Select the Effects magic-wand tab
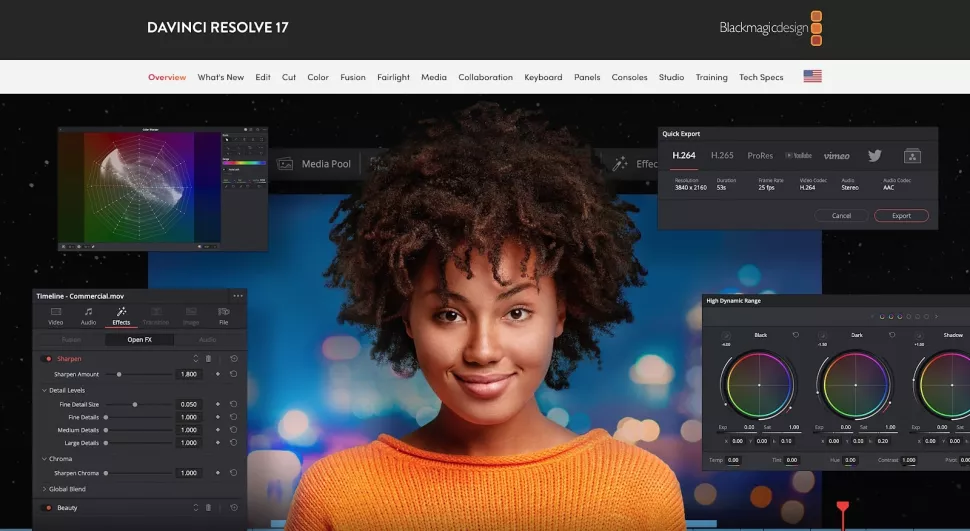970x531 pixels. pyautogui.click(x=121, y=316)
